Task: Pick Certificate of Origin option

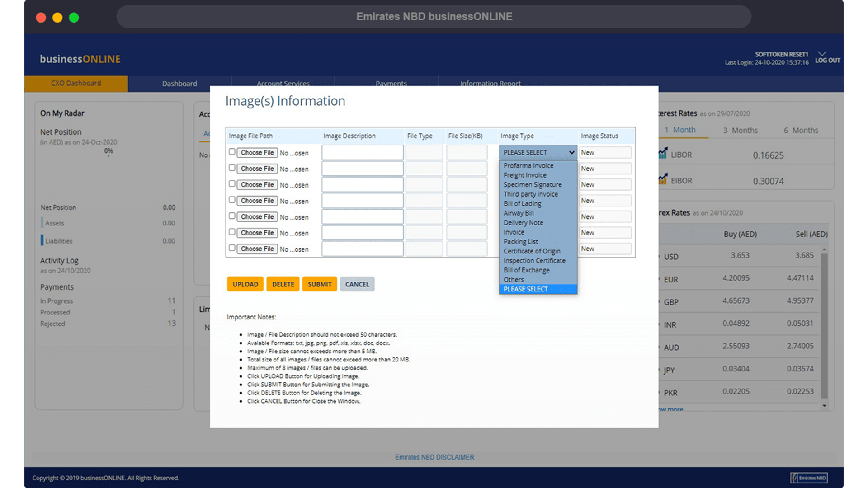Action: (x=532, y=251)
